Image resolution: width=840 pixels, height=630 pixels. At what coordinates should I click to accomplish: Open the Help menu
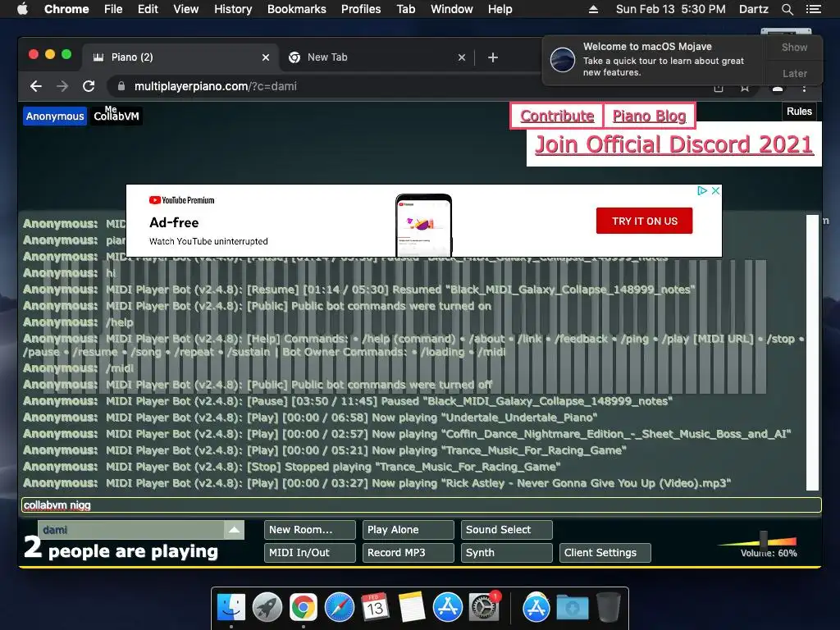[500, 9]
